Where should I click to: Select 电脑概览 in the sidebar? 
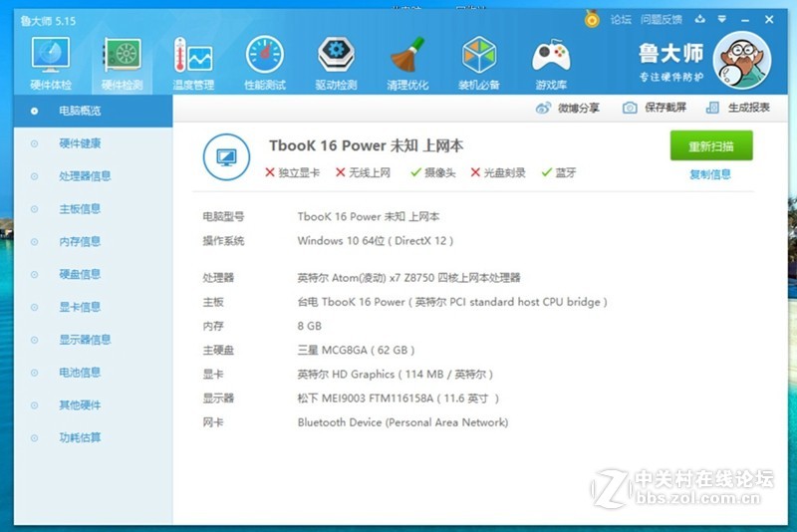(x=93, y=111)
